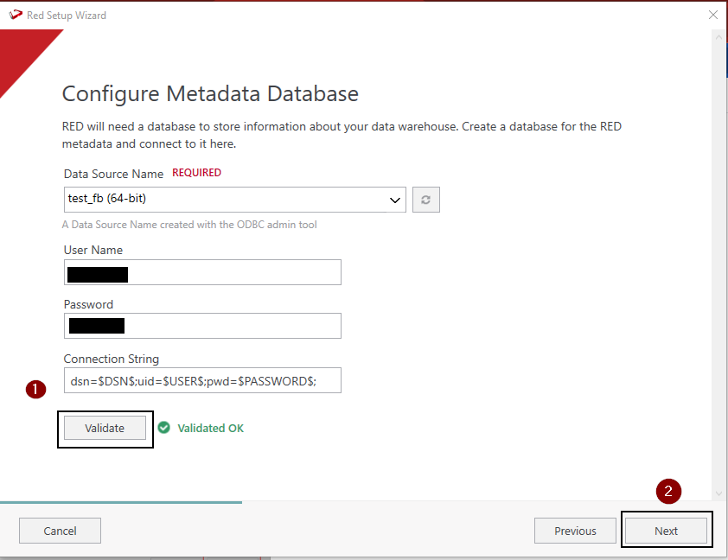Click the REQUIRED label text
This screenshot has height=560, width=728.
(196, 173)
